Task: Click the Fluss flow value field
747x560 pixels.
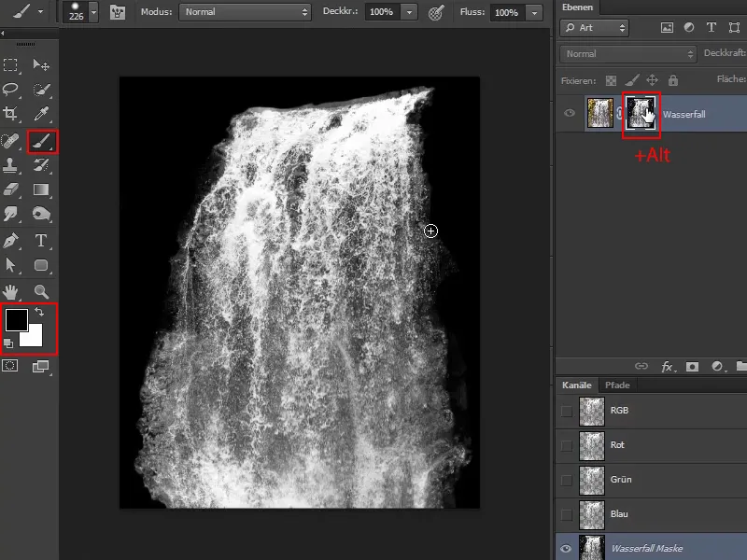Action: (508, 13)
